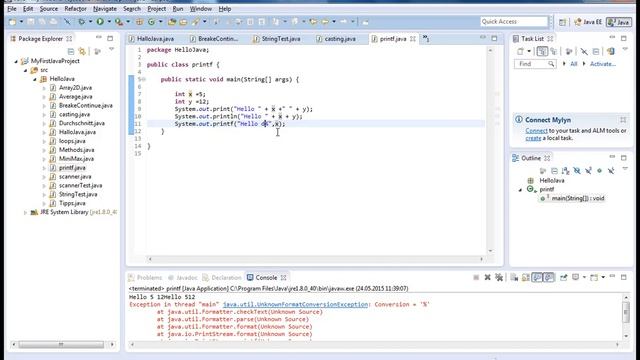The image size is (640, 360).
Task: Collapse the printf class in Outline
Action: pos(520,190)
